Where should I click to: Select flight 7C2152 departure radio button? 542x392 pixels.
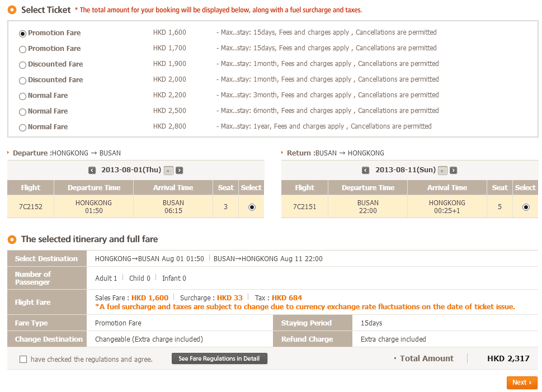click(252, 207)
